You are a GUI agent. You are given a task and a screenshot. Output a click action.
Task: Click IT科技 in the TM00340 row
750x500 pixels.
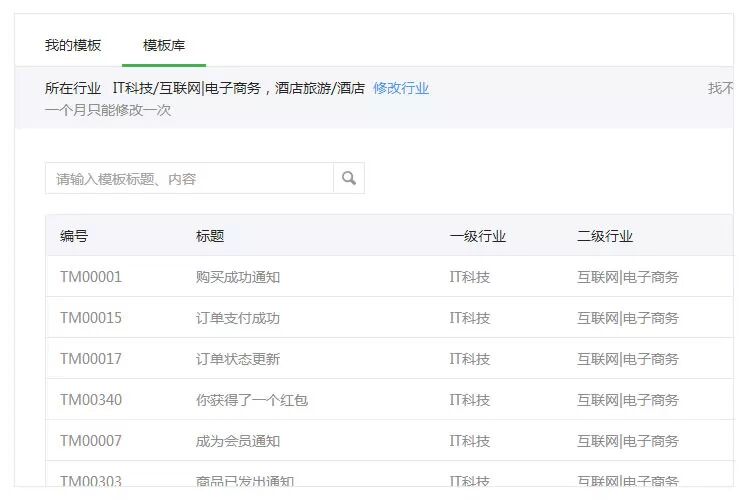pos(470,400)
